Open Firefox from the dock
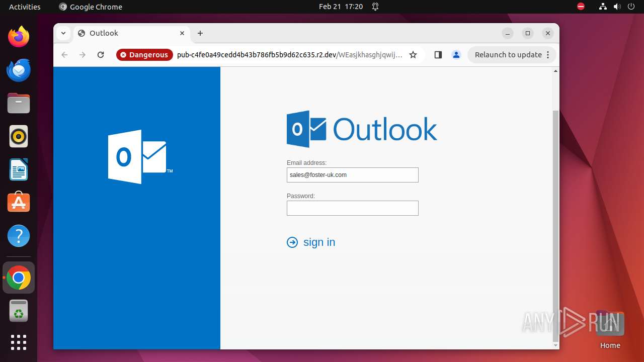This screenshot has width=644, height=362. tap(19, 37)
